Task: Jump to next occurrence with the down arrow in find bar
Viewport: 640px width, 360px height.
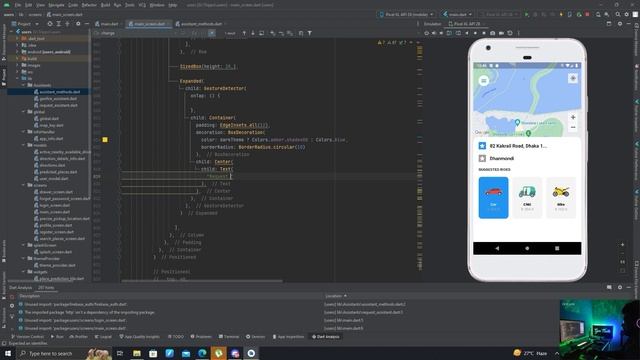Action: click(253, 33)
